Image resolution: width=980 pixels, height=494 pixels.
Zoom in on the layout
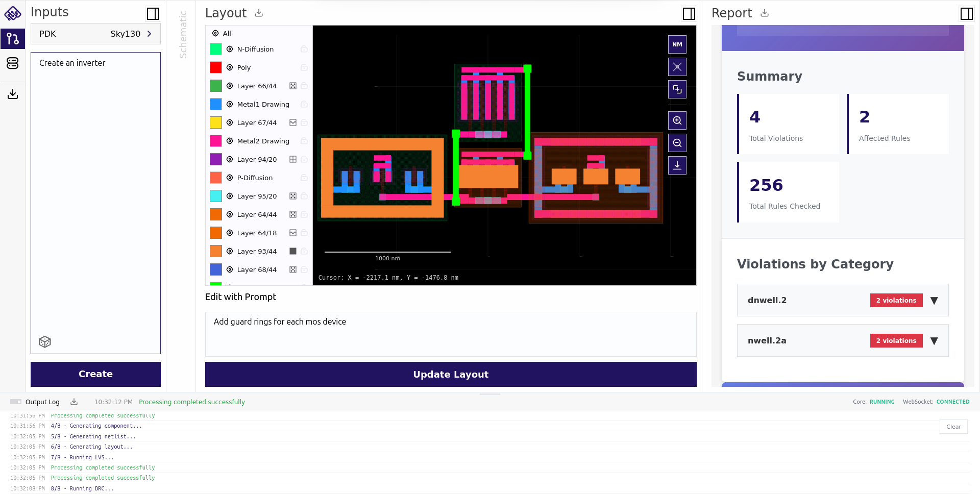click(x=677, y=120)
